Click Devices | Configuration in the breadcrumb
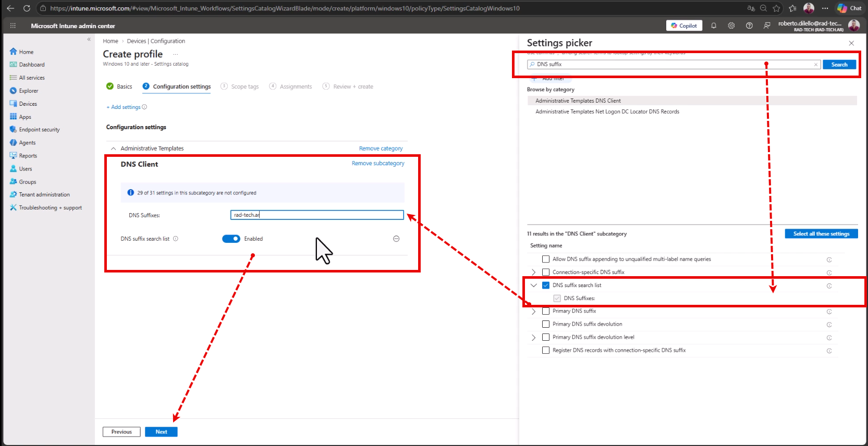 coord(156,41)
